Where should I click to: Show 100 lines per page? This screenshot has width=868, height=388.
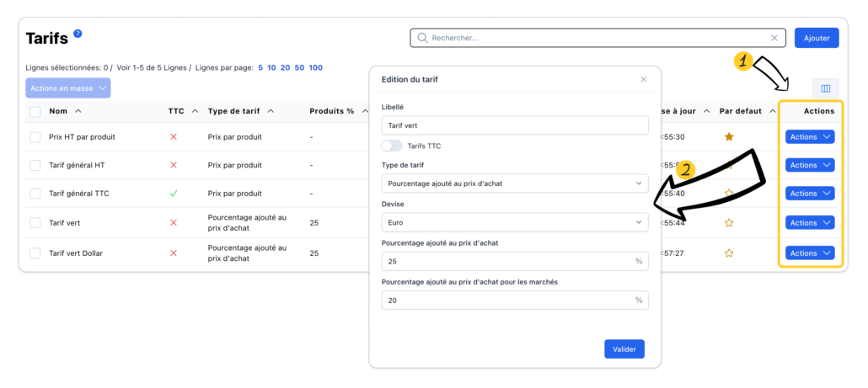pyautogui.click(x=316, y=67)
